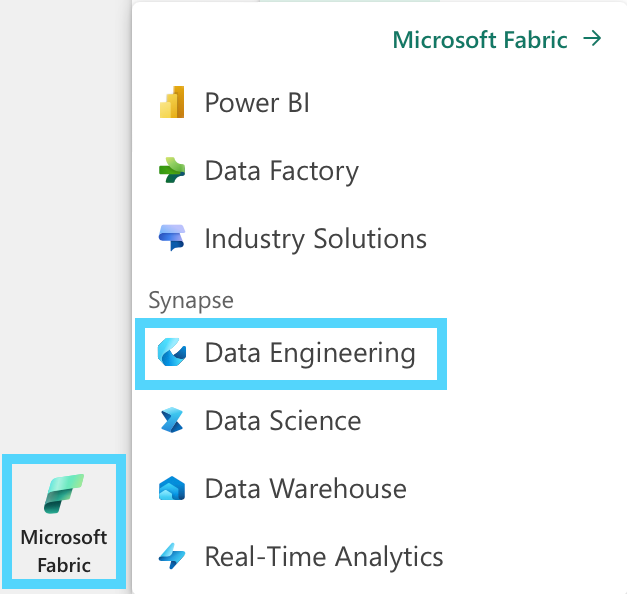Image resolution: width=627 pixels, height=594 pixels.
Task: Choose Data Warehouse from Synapse list
Action: (x=306, y=489)
